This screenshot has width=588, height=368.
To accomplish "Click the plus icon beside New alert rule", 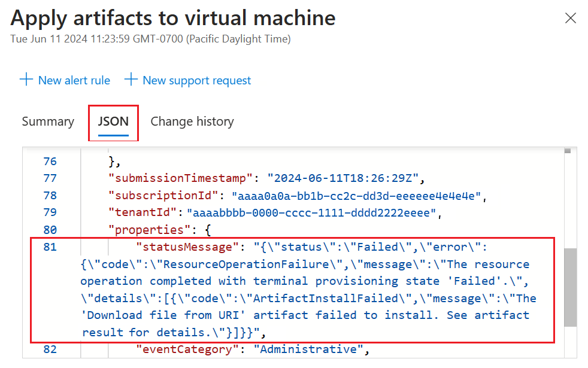I will (x=26, y=80).
